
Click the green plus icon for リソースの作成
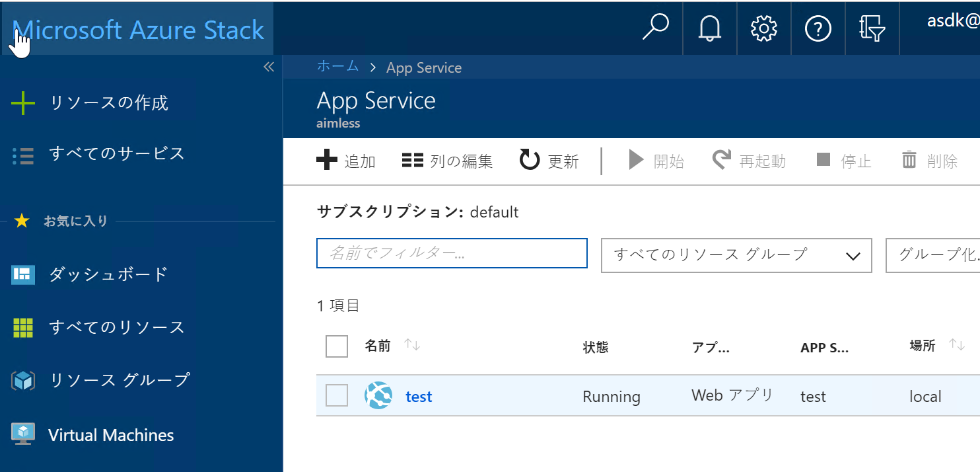23,103
